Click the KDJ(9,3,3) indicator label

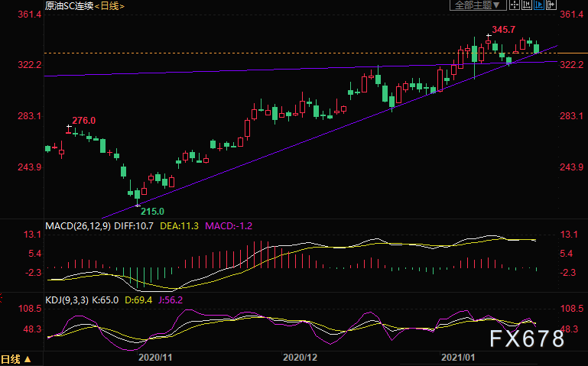[67, 300]
